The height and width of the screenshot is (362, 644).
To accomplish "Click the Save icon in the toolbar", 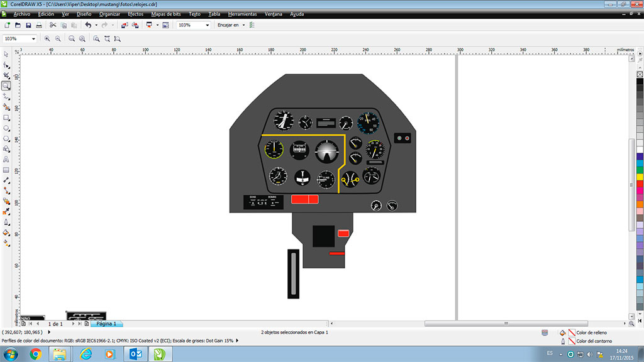I will click(x=28, y=25).
